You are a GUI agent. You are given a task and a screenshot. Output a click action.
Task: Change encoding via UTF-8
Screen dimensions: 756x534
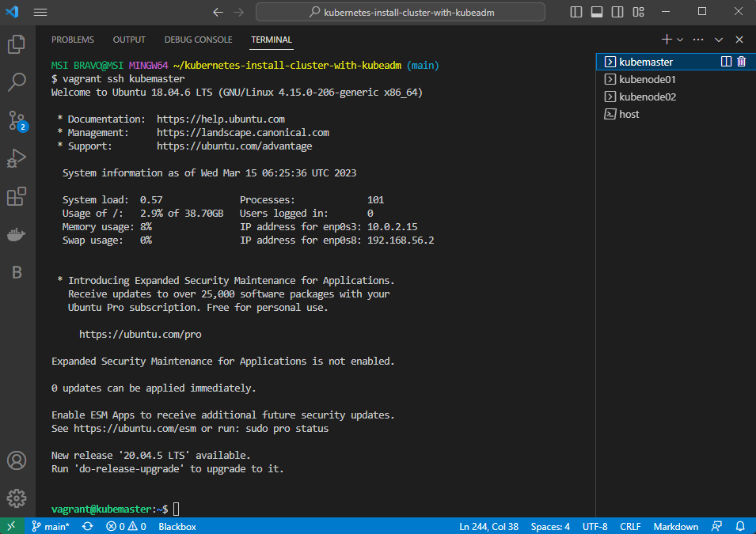click(x=595, y=526)
